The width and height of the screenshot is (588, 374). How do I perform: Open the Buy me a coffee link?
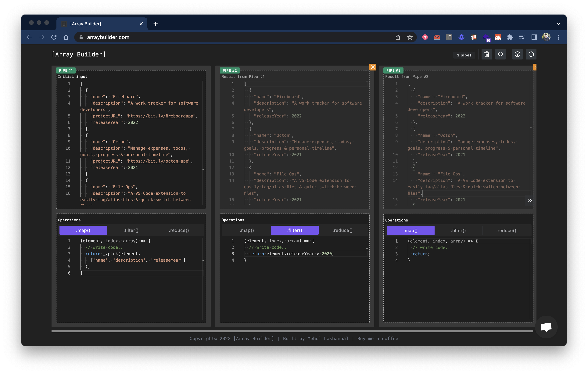point(378,339)
